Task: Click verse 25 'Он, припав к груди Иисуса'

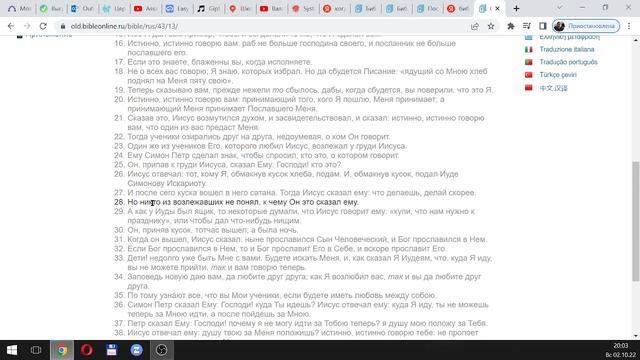Action: tap(234, 165)
